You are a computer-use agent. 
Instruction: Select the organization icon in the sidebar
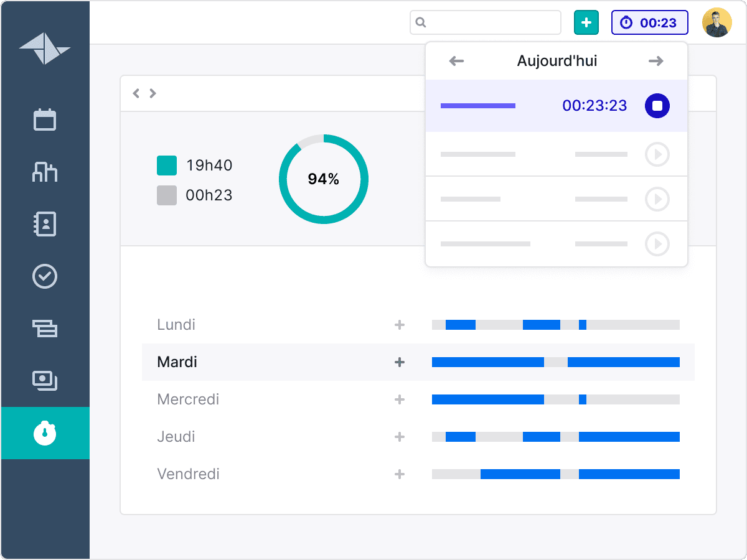44,172
